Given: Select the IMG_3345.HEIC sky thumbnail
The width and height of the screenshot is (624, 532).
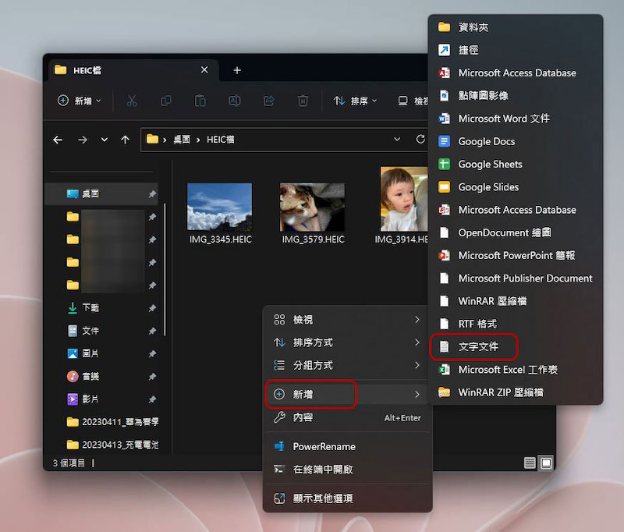Looking at the screenshot, I should click(219, 207).
